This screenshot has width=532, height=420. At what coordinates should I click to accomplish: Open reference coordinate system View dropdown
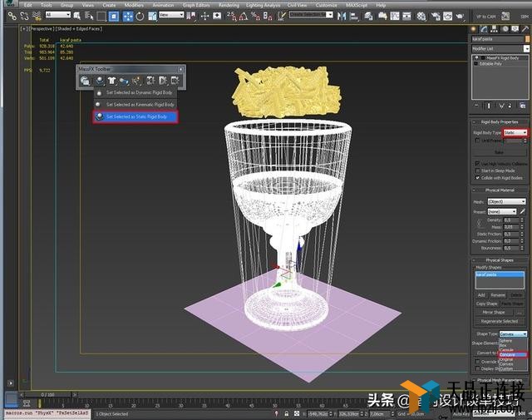click(171, 15)
